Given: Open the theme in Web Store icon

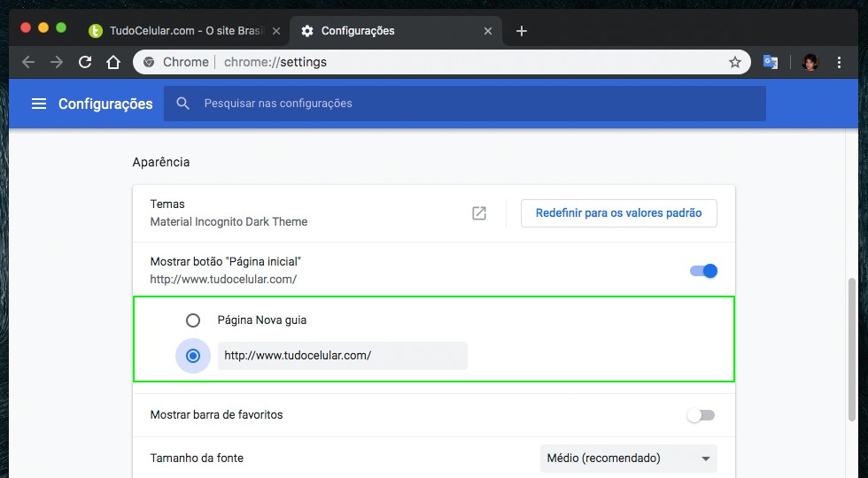Looking at the screenshot, I should (479, 213).
